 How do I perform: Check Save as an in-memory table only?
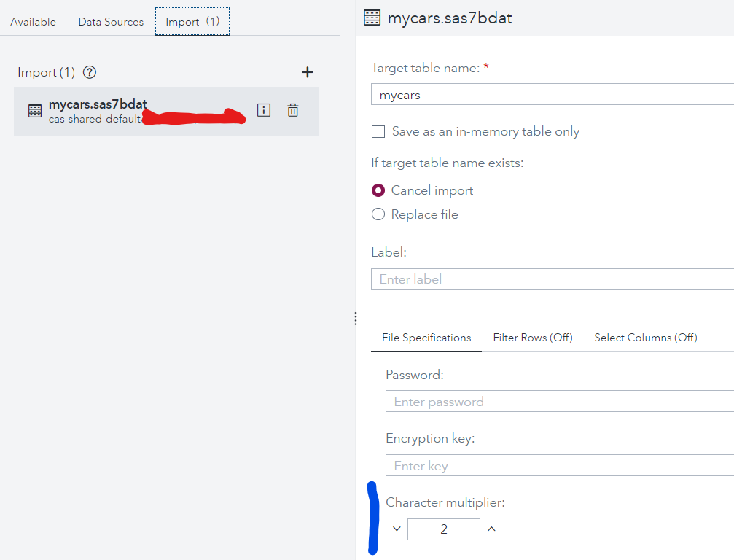pyautogui.click(x=378, y=131)
